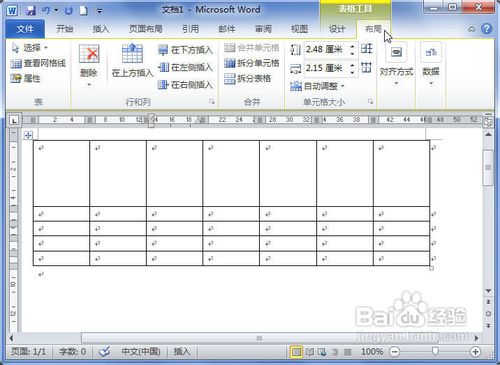Select the 布局 table tools tab

tap(373, 29)
